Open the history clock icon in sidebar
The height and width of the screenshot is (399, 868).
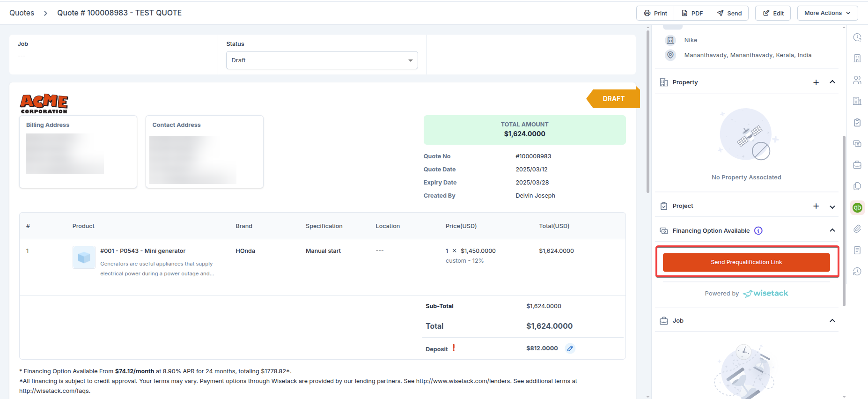coord(857,271)
